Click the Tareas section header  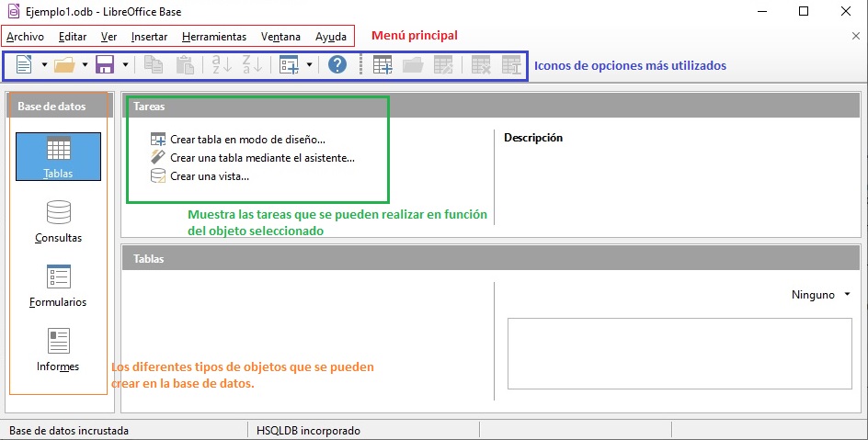[x=492, y=107]
